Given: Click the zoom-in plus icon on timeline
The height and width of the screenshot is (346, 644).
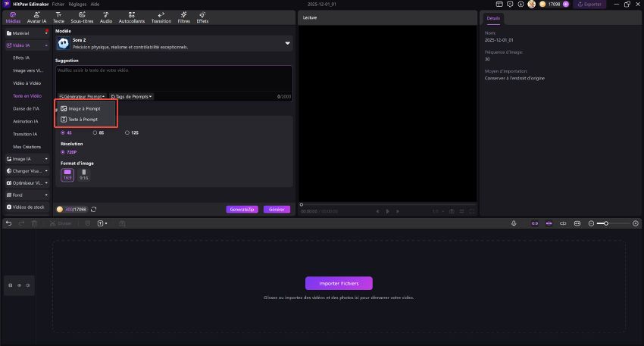Looking at the screenshot, I should click(x=636, y=223).
